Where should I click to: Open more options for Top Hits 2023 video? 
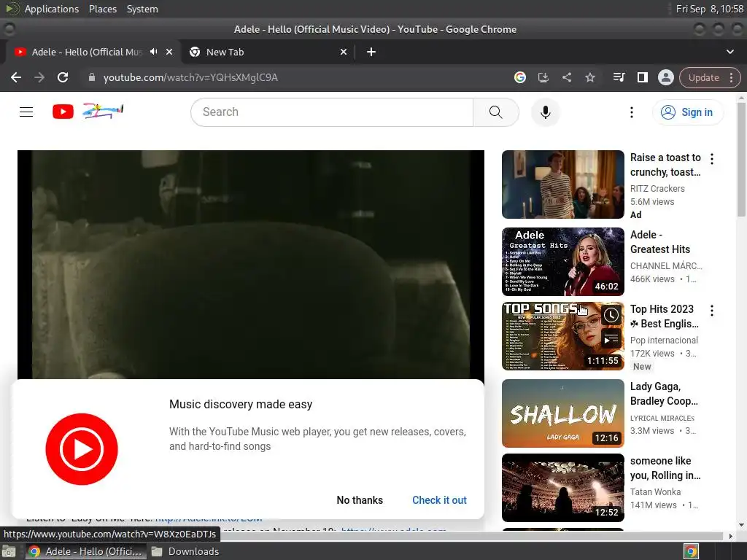pos(712,311)
